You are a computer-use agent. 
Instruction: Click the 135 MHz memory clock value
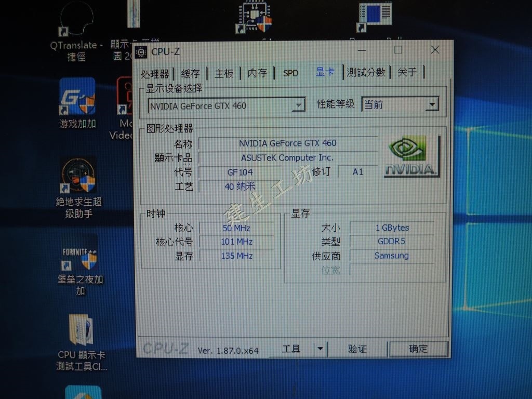(236, 256)
